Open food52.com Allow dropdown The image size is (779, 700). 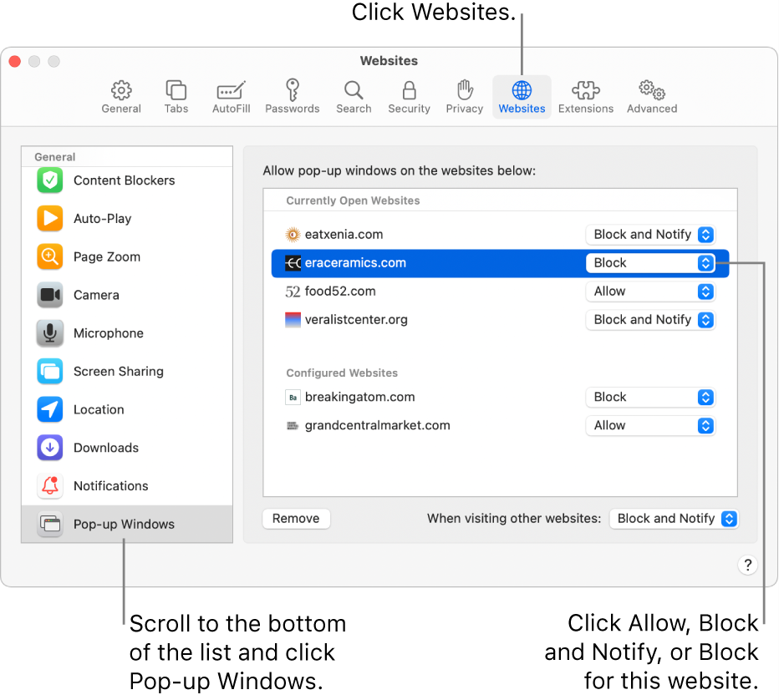click(650, 292)
